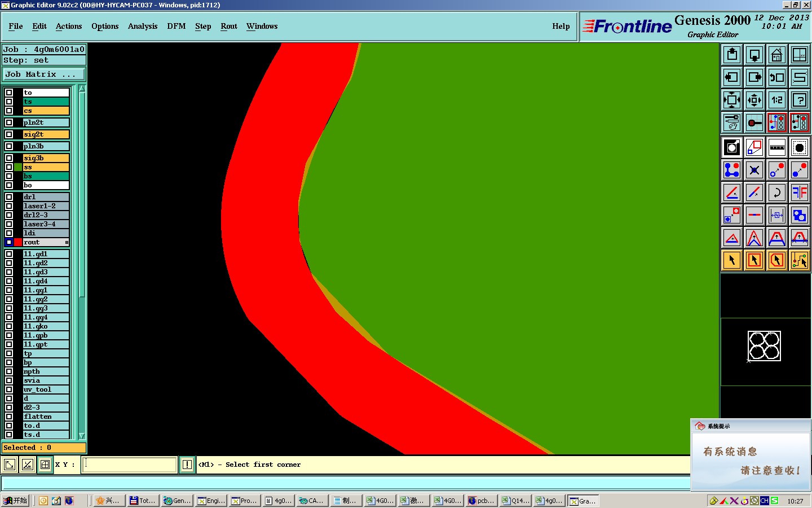
Task: Click the previous view undo-zoom icon
Action: coord(777,77)
